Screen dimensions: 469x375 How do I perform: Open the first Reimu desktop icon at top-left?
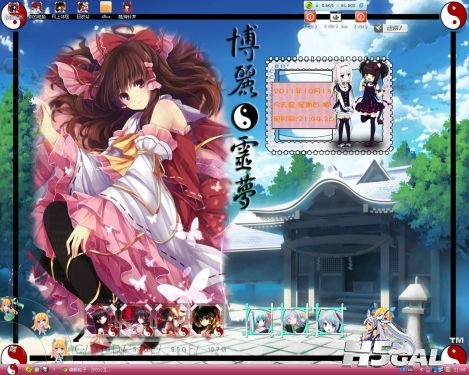coord(14,7)
